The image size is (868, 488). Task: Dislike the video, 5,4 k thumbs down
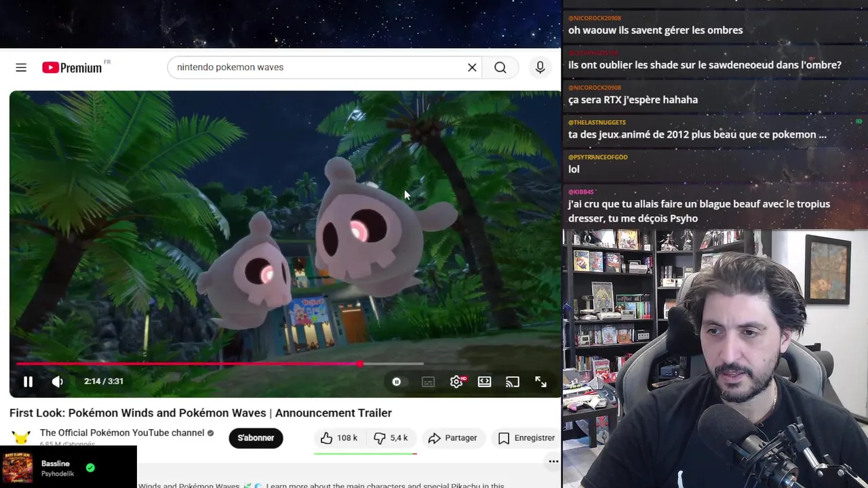(x=390, y=438)
